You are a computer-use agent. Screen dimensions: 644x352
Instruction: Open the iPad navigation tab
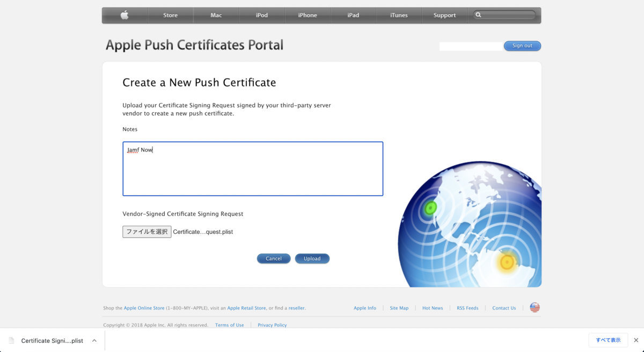click(x=353, y=15)
